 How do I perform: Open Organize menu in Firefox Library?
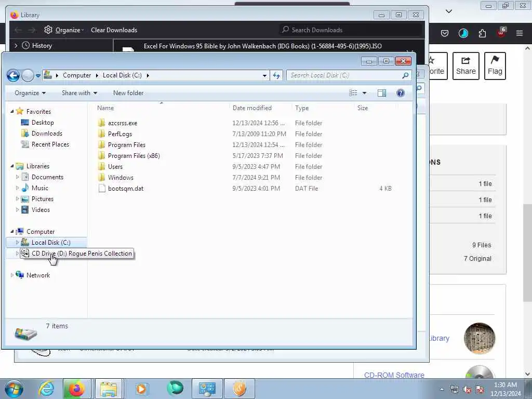tap(64, 30)
